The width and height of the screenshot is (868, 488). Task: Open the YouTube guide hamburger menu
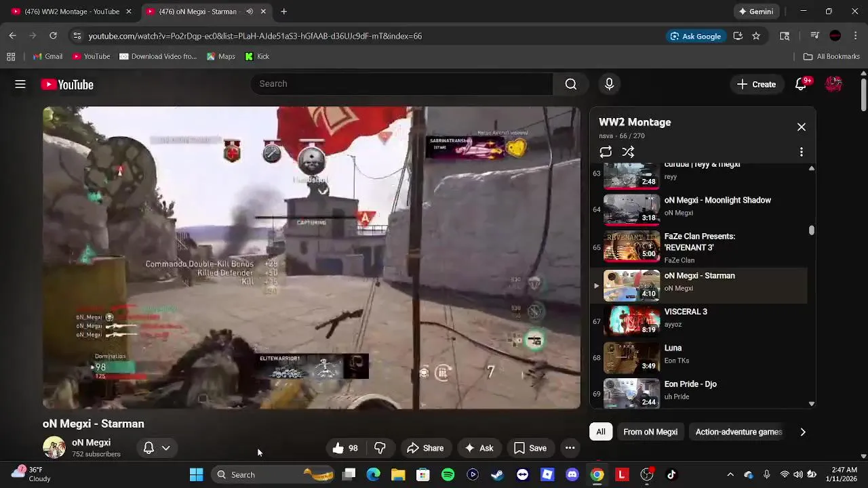point(20,84)
